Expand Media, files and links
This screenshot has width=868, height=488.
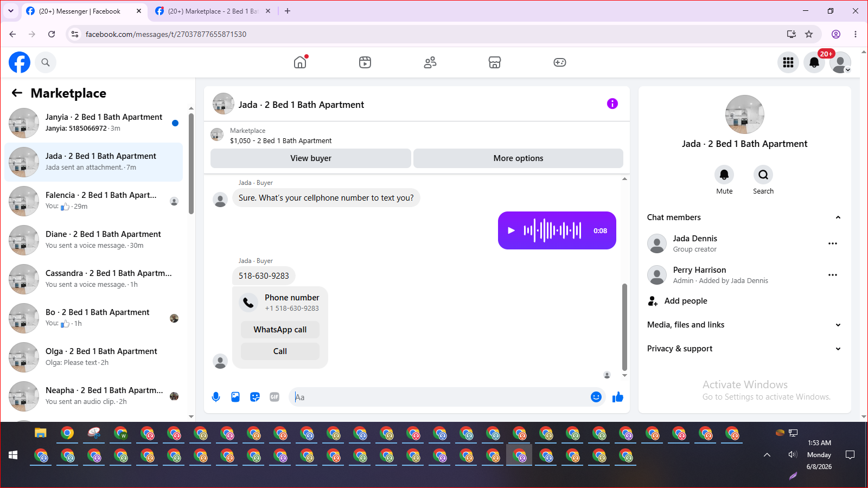(744, 325)
